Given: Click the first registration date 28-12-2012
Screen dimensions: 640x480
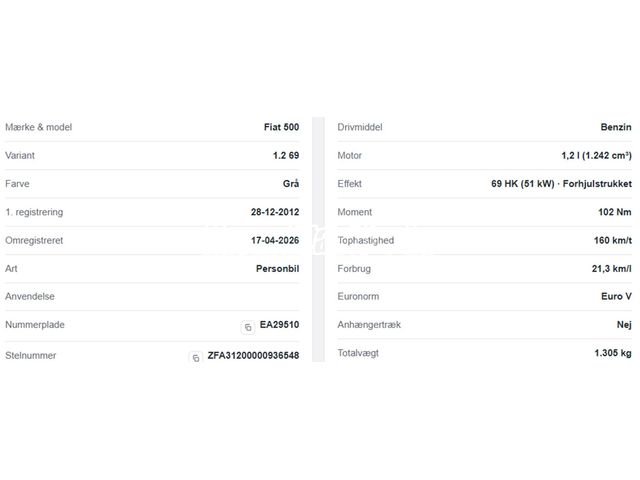Looking at the screenshot, I should (x=275, y=212).
